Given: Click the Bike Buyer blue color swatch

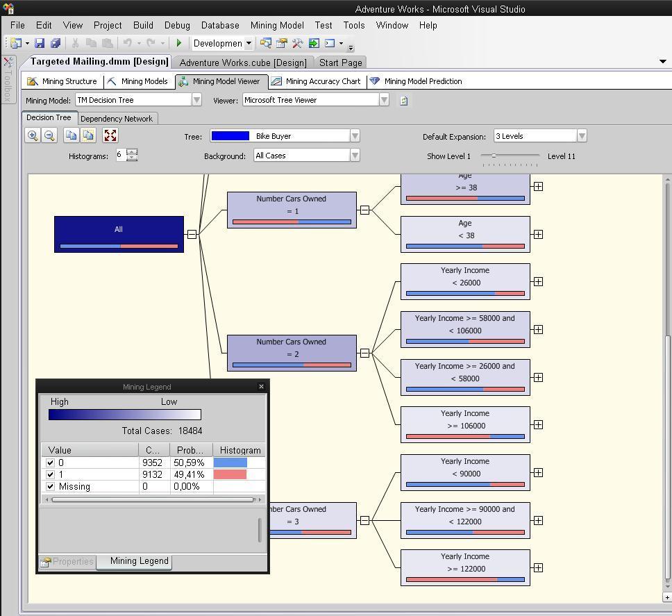Looking at the screenshot, I should 230,136.
